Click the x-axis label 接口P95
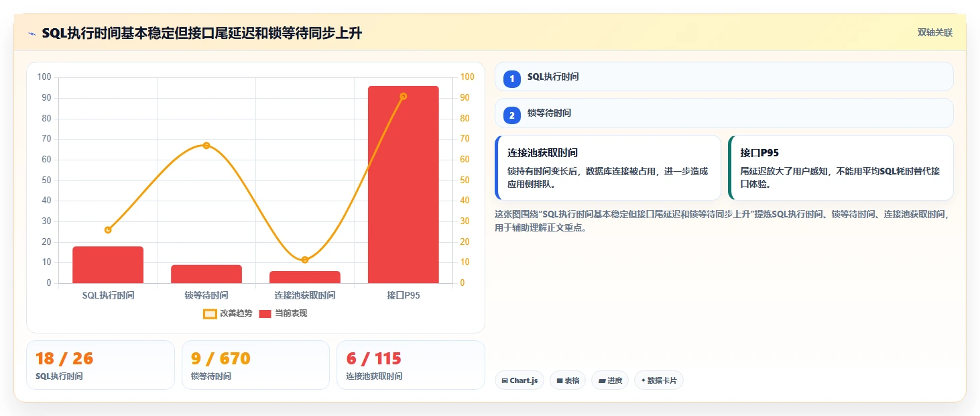 click(x=404, y=295)
